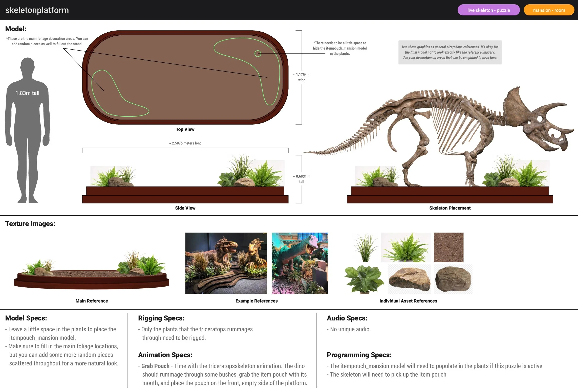The height and width of the screenshot is (392, 578).
Task: Click the bold Grab Pouch animation label
Action: click(155, 366)
